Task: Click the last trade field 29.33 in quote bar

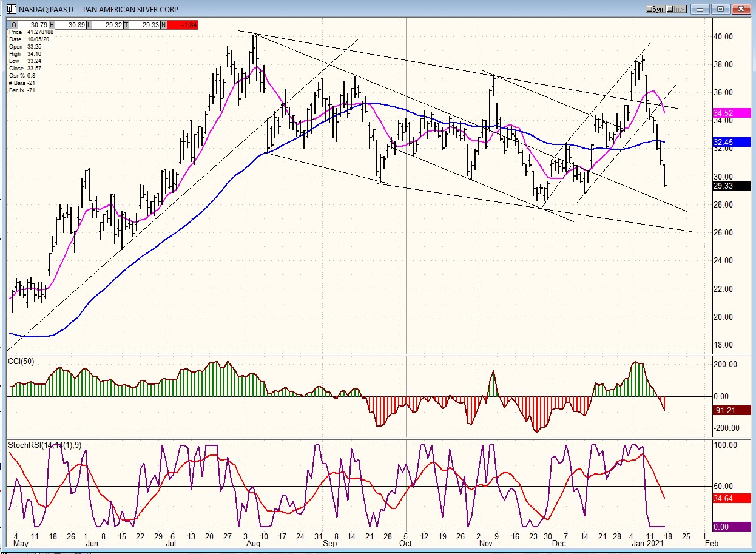Action: point(143,24)
